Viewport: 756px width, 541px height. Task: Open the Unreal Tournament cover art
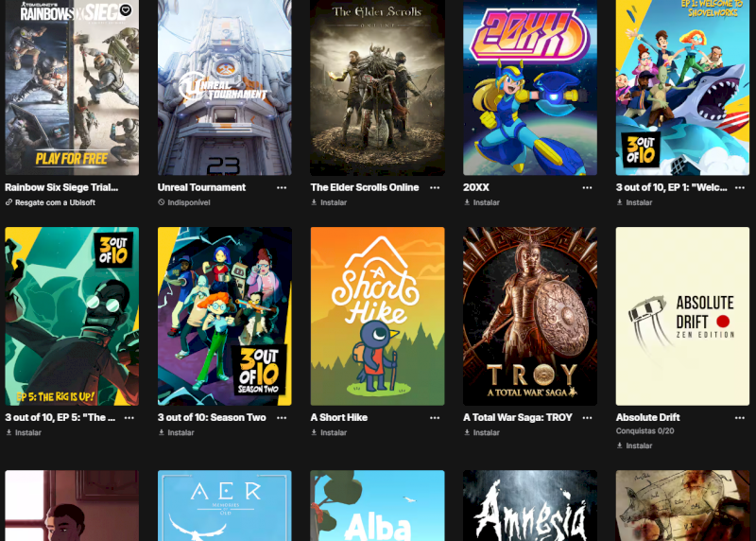tap(225, 87)
